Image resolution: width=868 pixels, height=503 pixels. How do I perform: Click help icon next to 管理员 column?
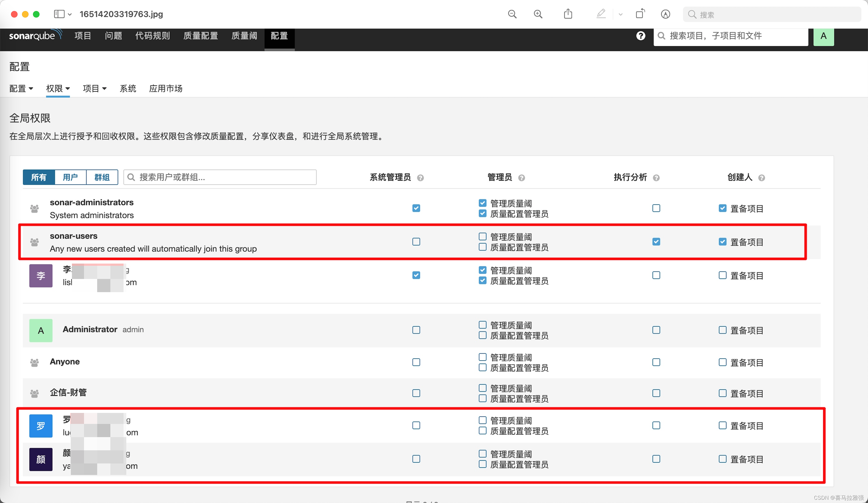click(522, 178)
